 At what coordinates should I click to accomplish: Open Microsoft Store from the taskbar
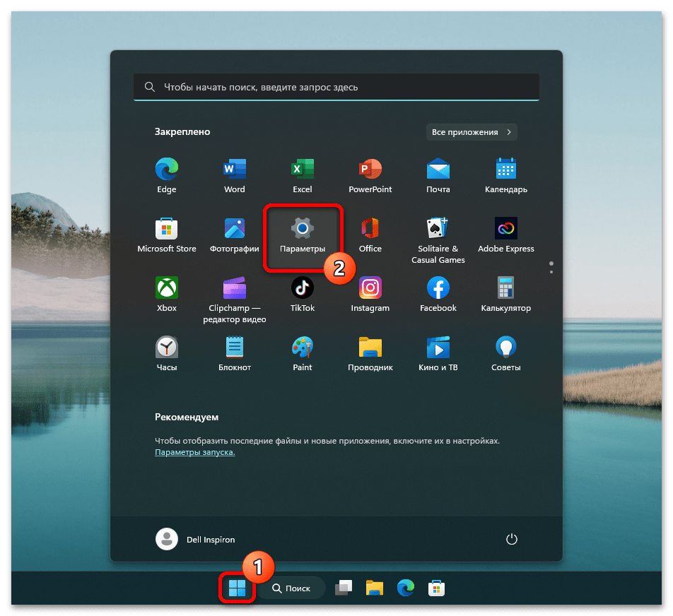(x=436, y=588)
